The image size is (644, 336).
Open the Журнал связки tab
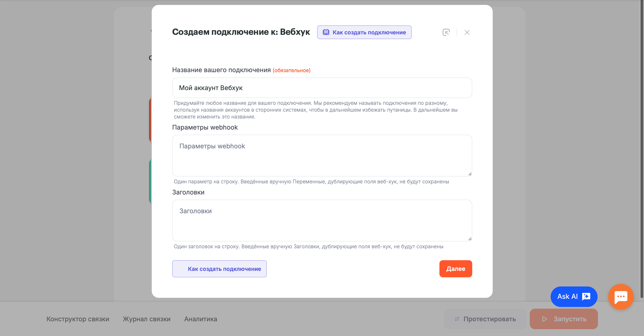[146, 319]
